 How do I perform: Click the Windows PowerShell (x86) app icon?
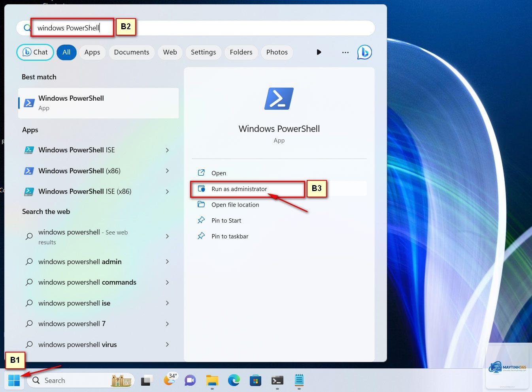coord(29,171)
